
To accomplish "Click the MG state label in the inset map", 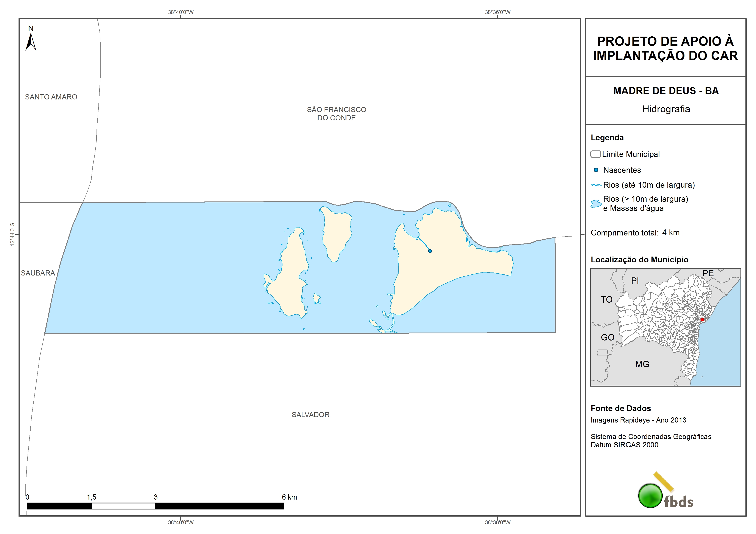I will click(x=642, y=364).
